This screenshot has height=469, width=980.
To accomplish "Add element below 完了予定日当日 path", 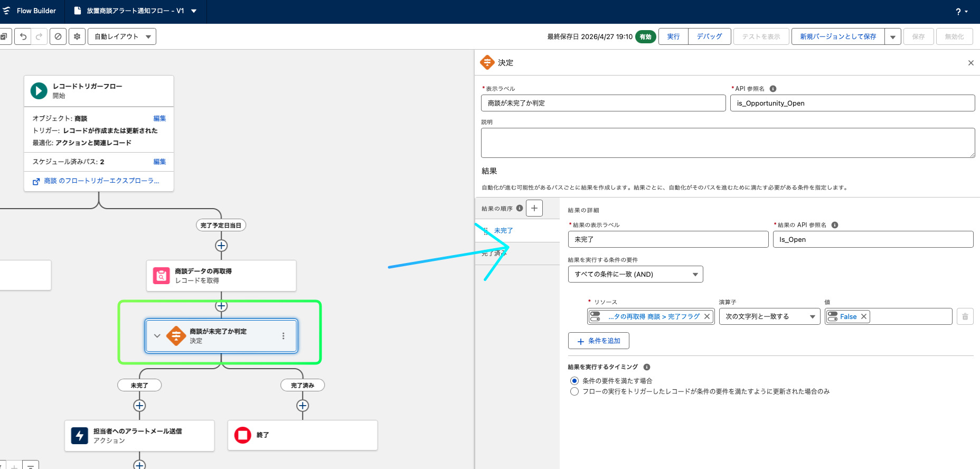I will pyautogui.click(x=221, y=246).
